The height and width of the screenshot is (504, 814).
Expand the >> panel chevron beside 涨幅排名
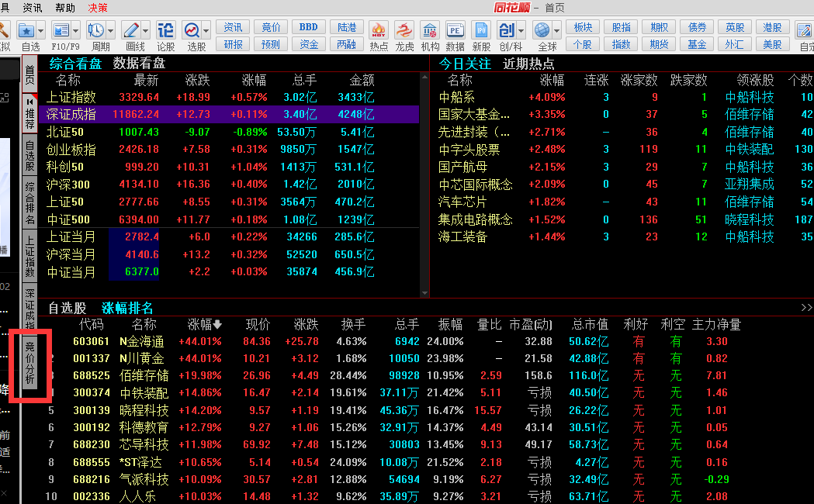coord(806,308)
